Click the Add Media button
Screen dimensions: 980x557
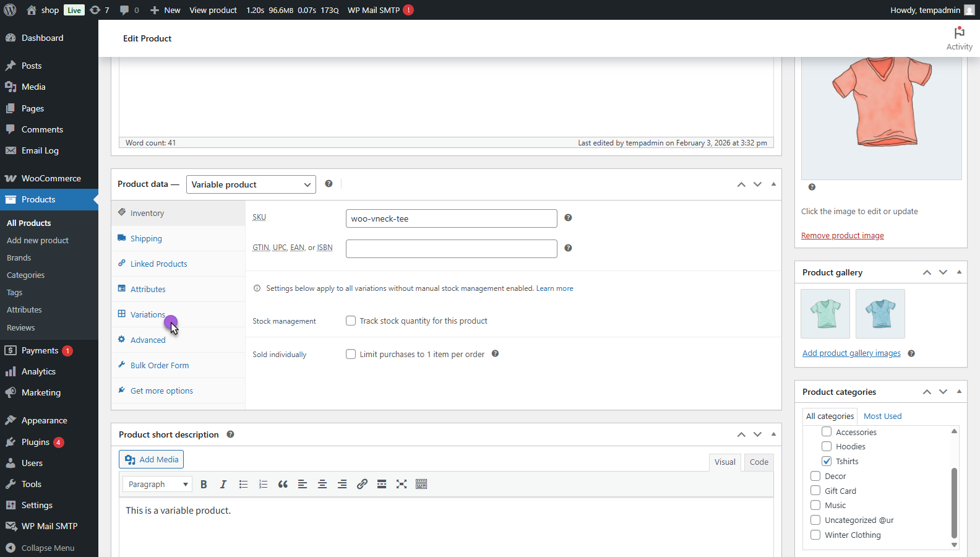pos(152,459)
